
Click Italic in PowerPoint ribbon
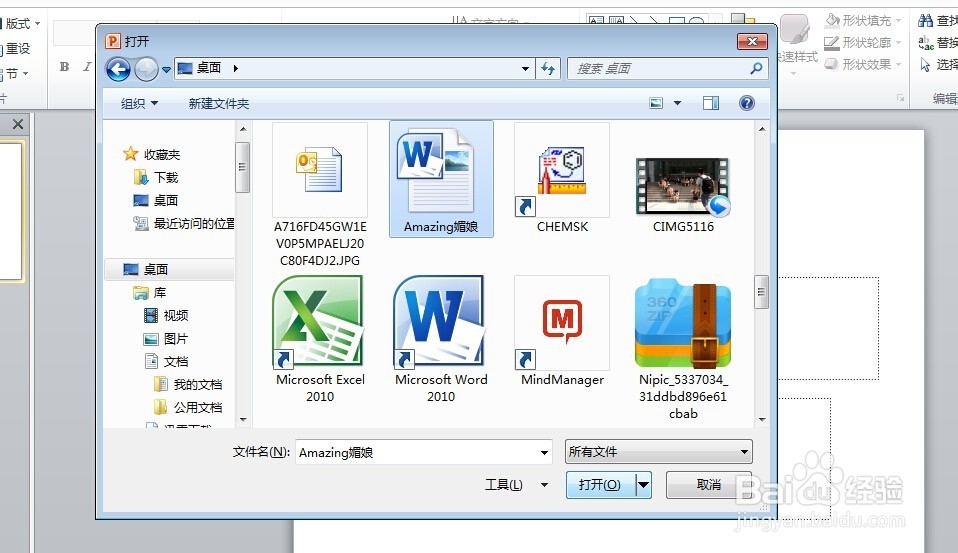click(87, 67)
